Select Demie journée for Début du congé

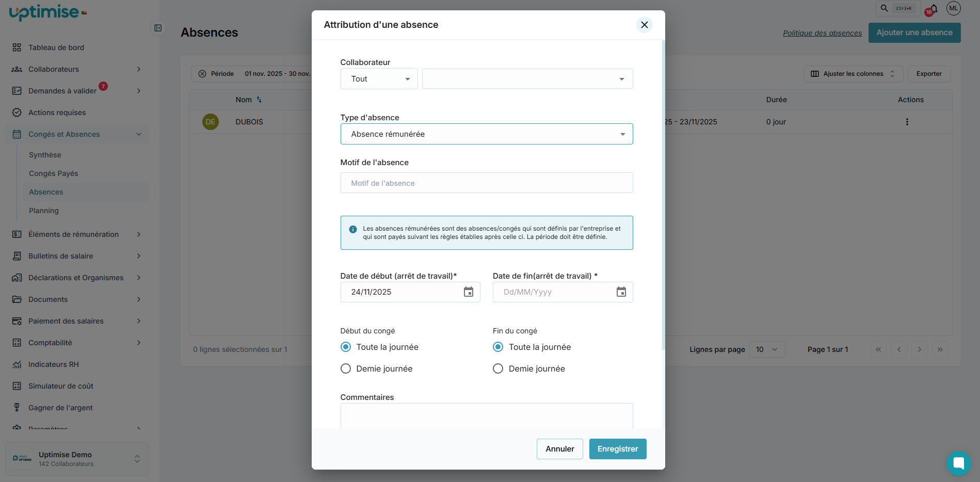(x=346, y=368)
